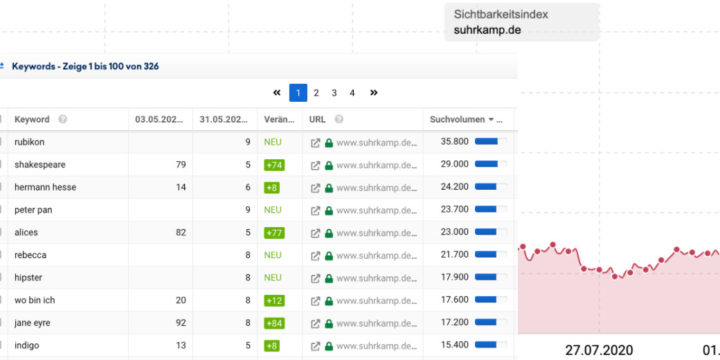Viewport: 720px width, 360px height.
Task: Open www.suhrkamp.de URL in indigo row
Action: 377,346
